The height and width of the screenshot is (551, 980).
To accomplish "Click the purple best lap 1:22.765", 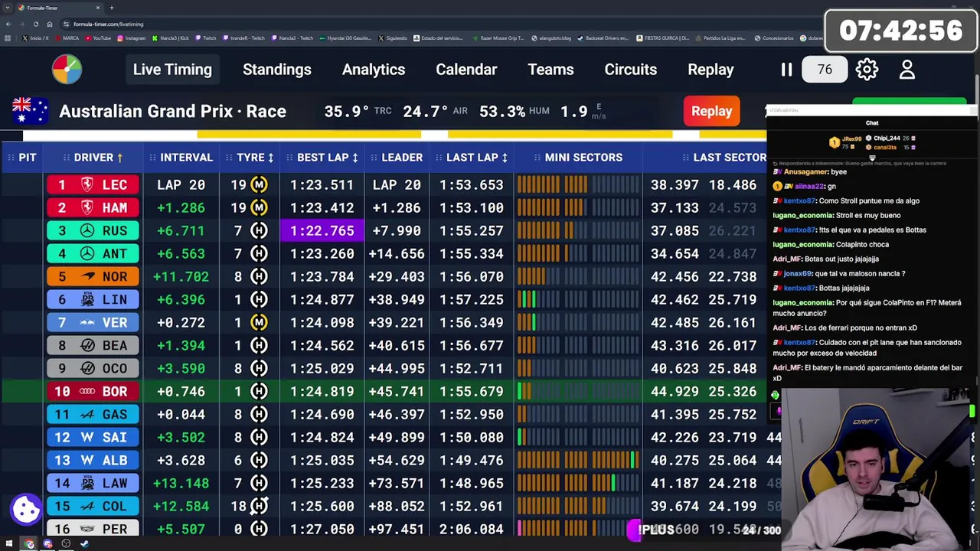I will click(322, 230).
